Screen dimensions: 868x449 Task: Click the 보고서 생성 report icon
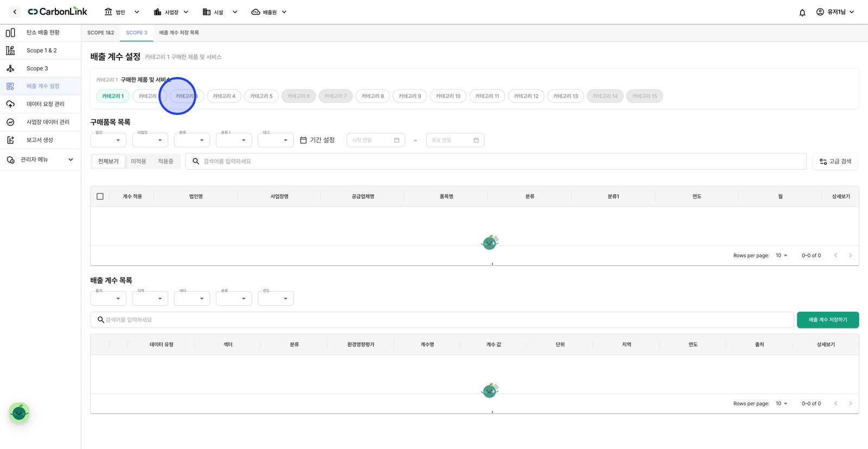point(10,140)
